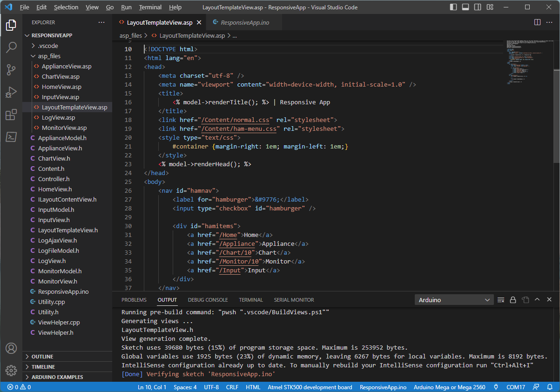560x392 pixels.
Task: Open the Explorer view in activity bar
Action: click(x=11, y=25)
